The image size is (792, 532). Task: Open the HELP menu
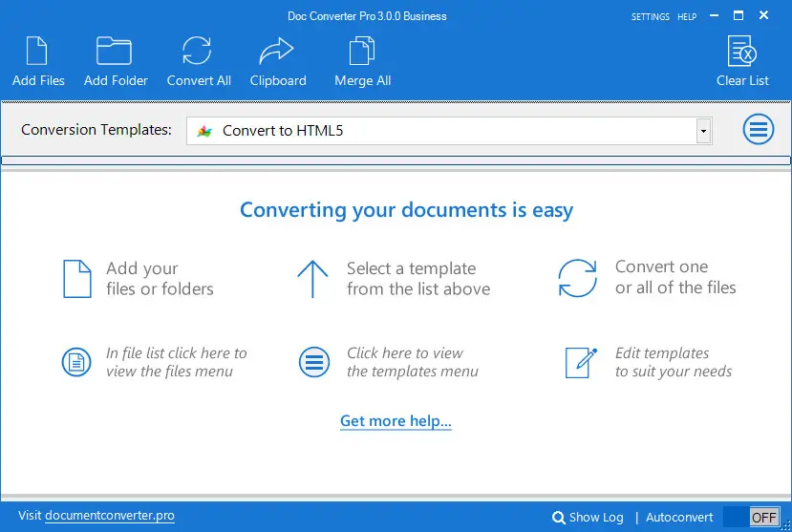(687, 17)
